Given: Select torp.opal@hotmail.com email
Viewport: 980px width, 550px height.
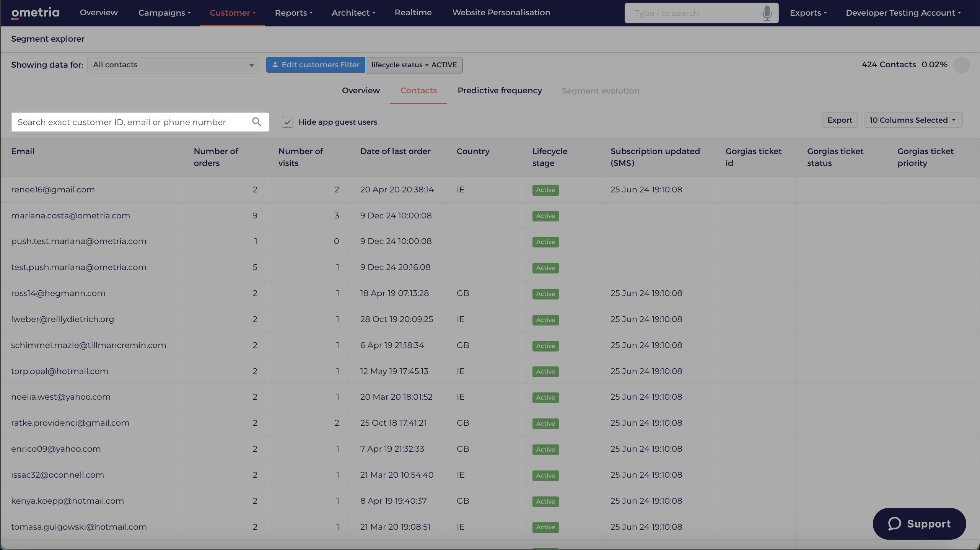Looking at the screenshot, I should (60, 371).
